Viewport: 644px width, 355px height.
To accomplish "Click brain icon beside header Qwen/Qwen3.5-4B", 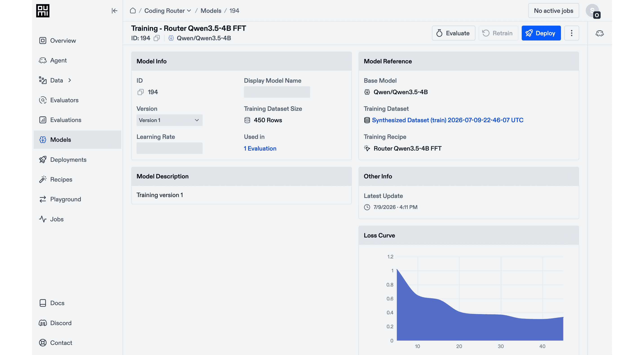I will click(171, 38).
